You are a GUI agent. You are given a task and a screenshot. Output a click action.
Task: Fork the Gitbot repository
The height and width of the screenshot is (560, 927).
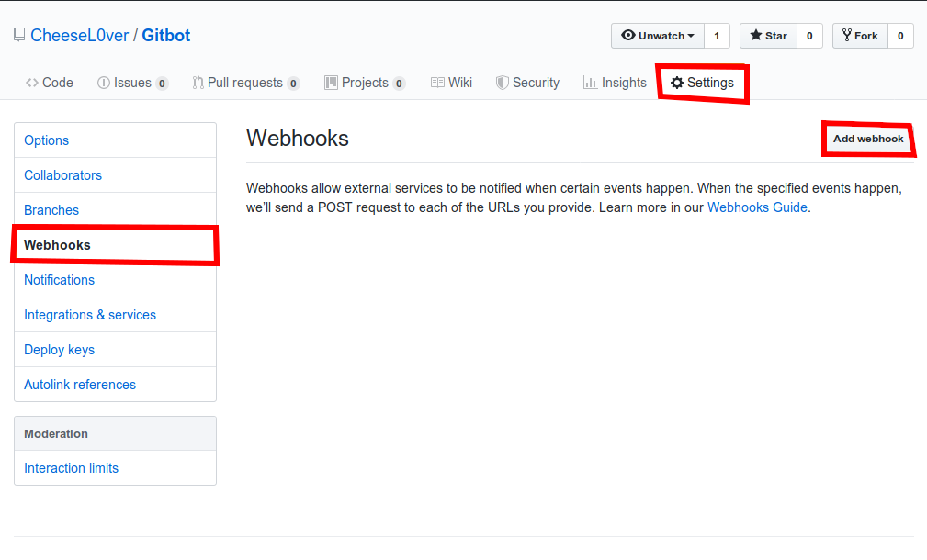point(860,36)
